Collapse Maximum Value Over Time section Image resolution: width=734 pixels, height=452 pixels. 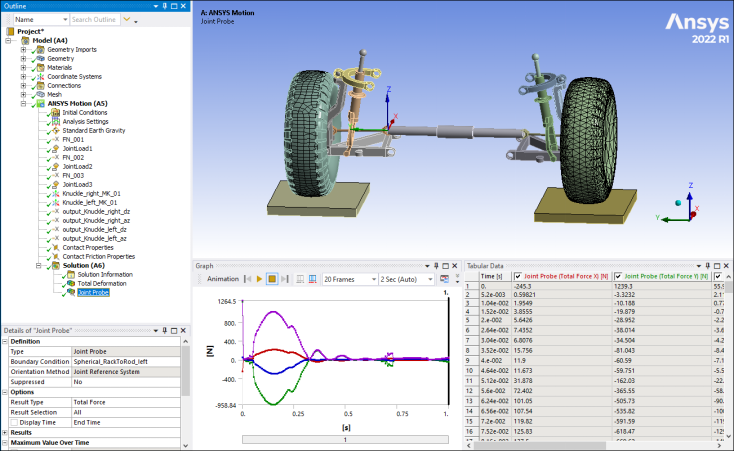click(x=5, y=443)
